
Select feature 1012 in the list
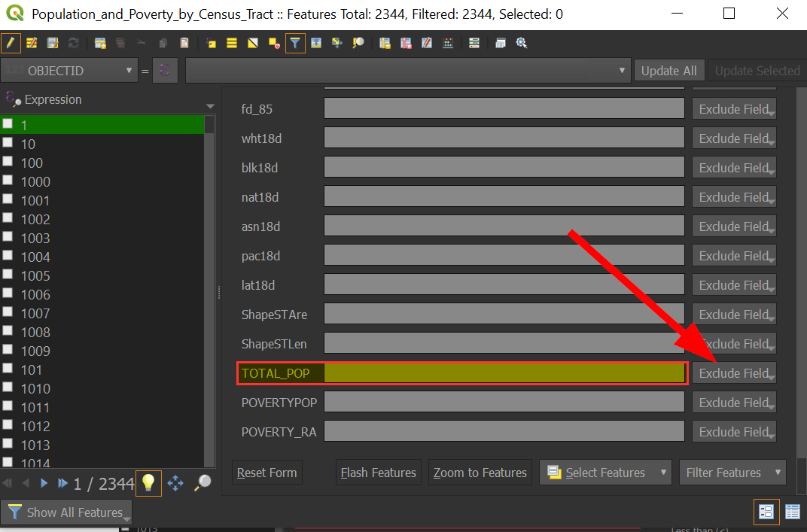tap(103, 427)
